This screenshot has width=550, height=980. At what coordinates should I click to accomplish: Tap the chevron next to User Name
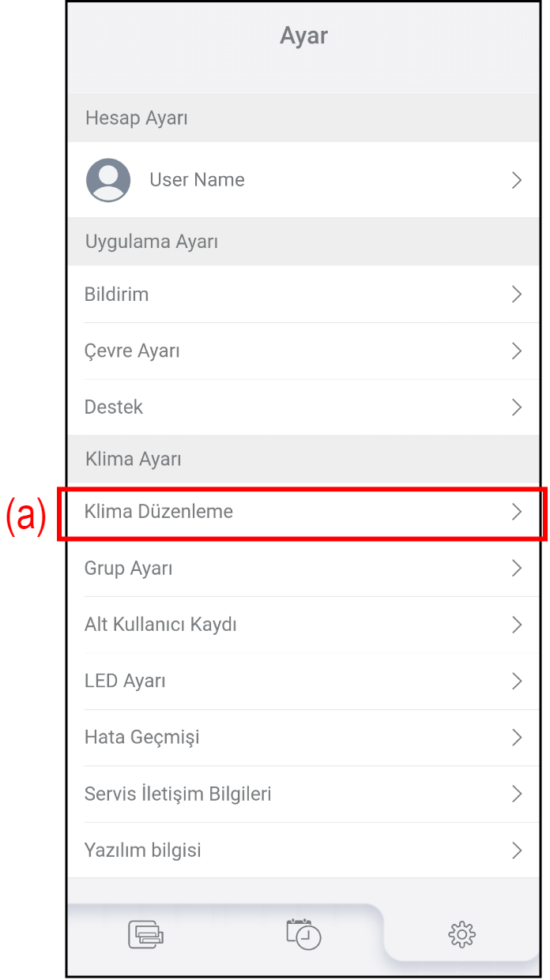click(517, 180)
